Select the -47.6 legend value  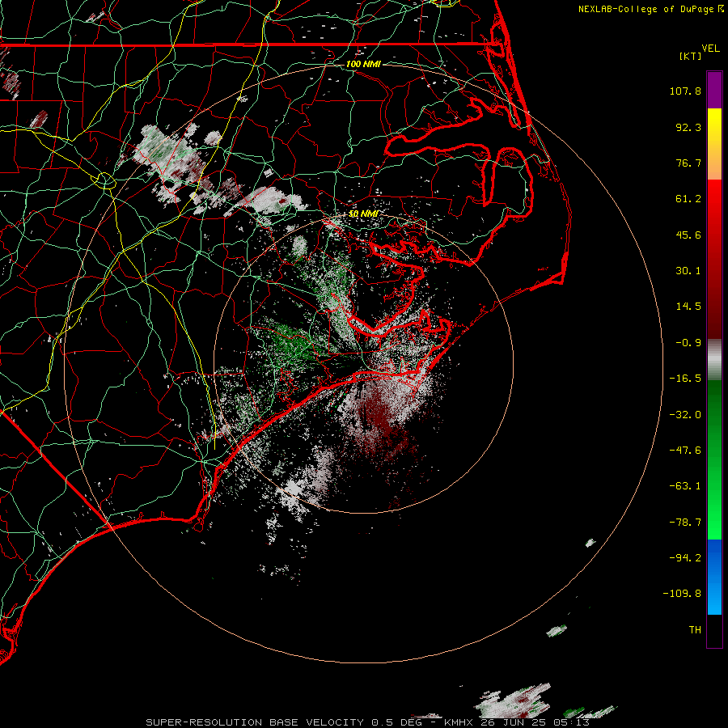tap(685, 451)
